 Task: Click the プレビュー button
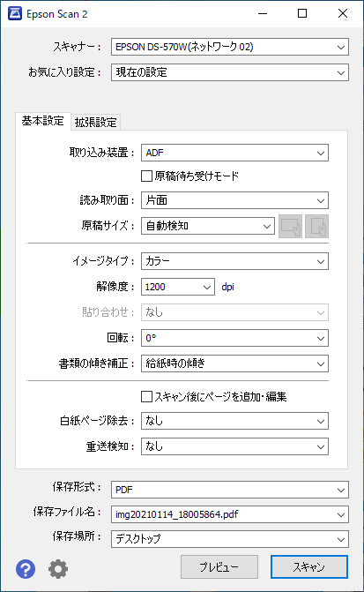[219, 566]
